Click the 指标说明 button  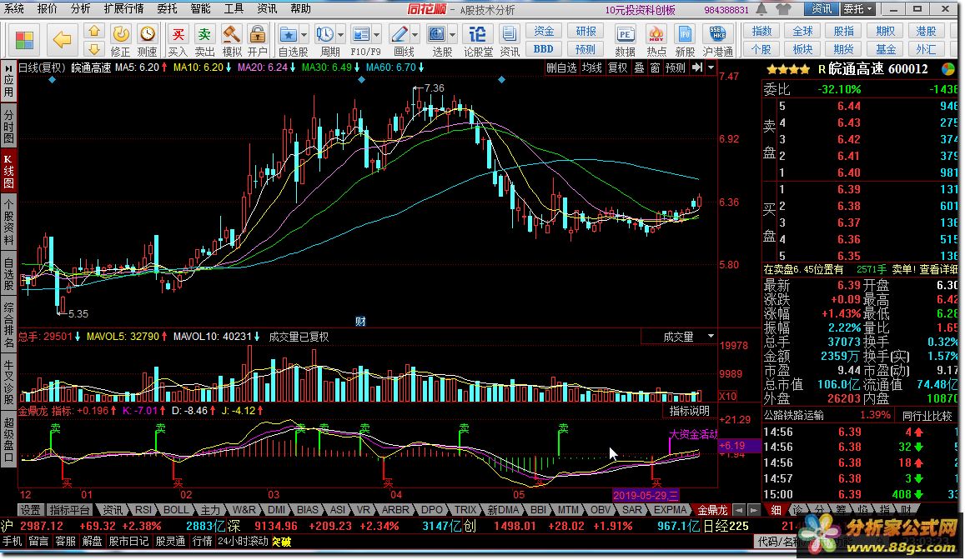click(689, 411)
